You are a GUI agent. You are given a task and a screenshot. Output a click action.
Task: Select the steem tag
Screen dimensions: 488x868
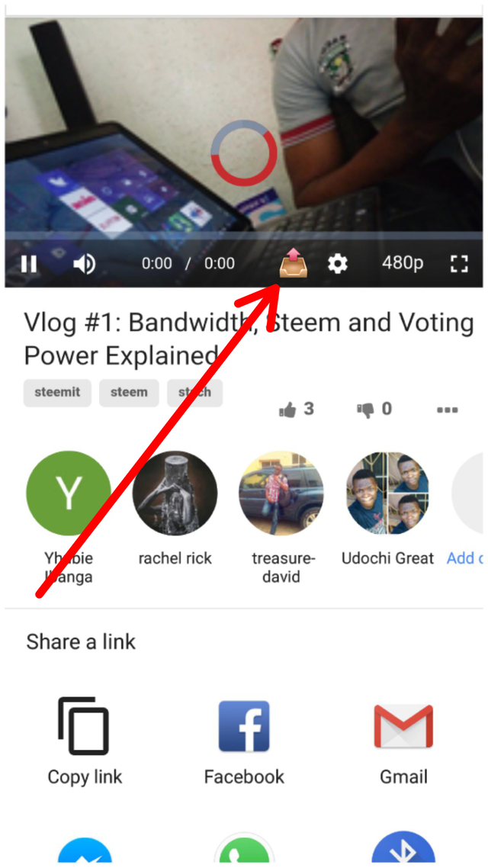(129, 393)
